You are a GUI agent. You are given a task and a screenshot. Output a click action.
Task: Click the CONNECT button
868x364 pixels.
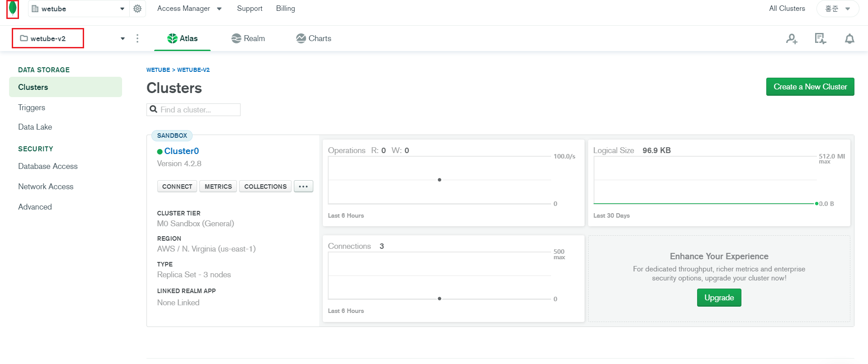click(177, 187)
